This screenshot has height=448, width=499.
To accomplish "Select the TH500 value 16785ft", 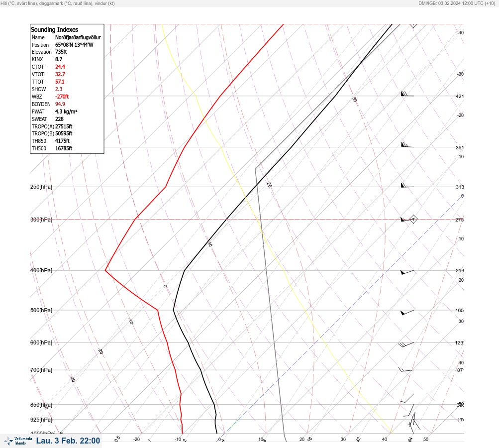I will (x=64, y=148).
